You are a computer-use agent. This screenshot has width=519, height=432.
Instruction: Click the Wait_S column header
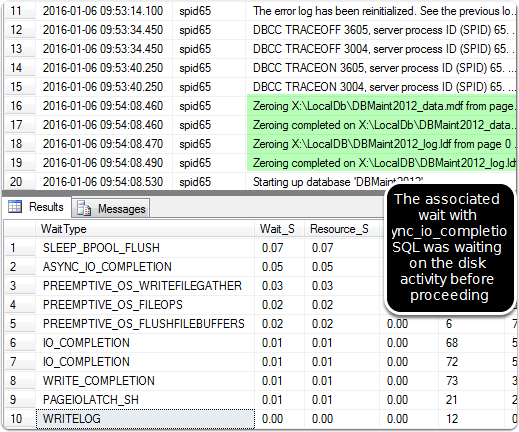click(279, 229)
